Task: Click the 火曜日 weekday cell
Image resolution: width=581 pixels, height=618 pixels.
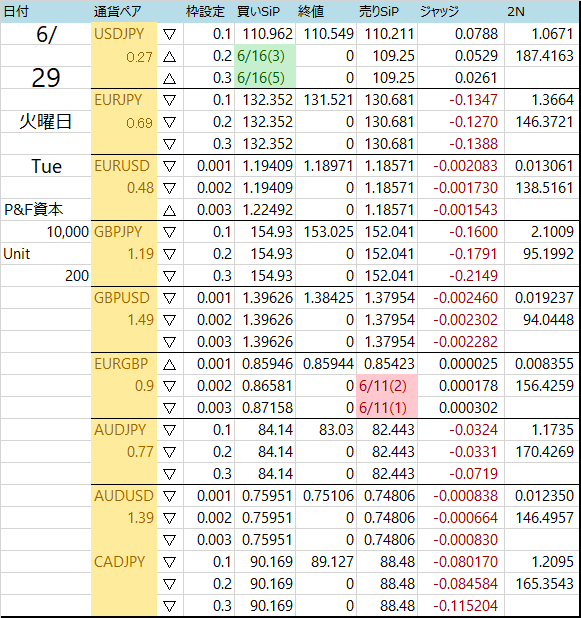Action: pyautogui.click(x=46, y=121)
